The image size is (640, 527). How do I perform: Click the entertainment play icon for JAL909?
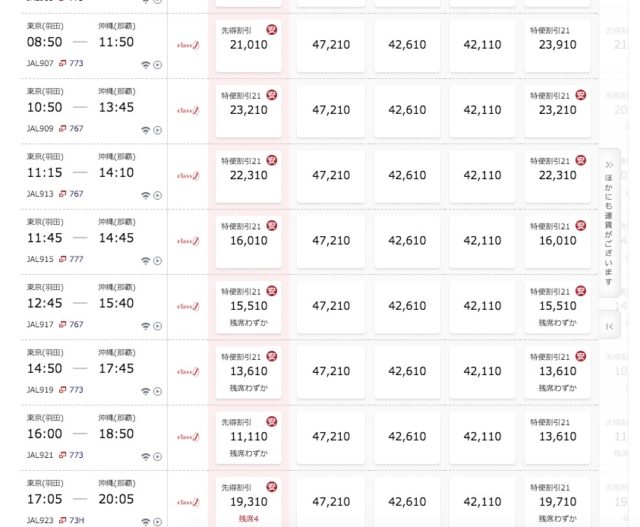click(158, 130)
